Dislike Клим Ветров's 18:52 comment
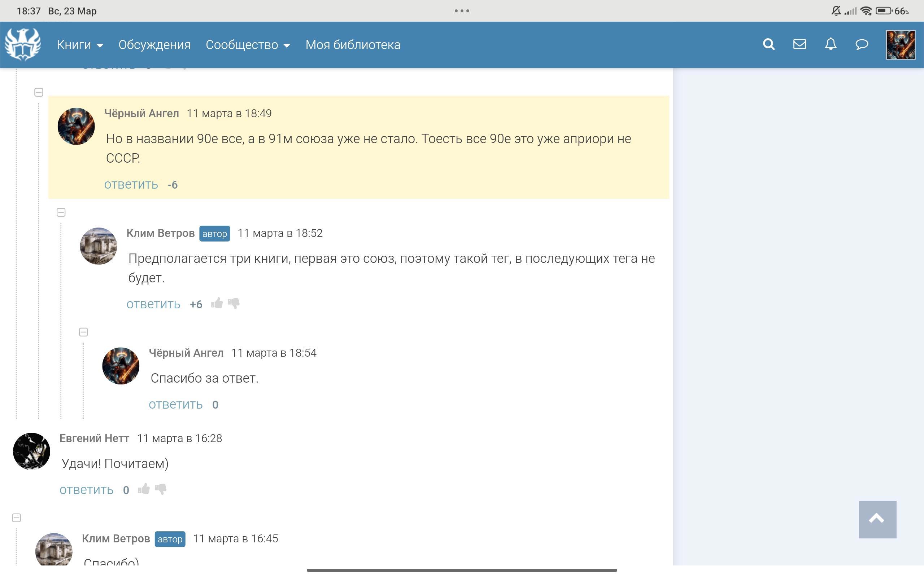924x577 pixels. coord(234,303)
